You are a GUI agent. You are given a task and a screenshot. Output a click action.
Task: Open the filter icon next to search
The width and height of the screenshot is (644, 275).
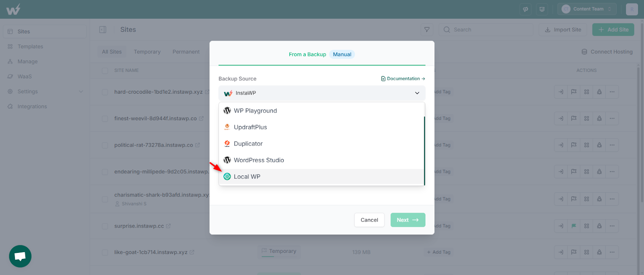point(427,30)
